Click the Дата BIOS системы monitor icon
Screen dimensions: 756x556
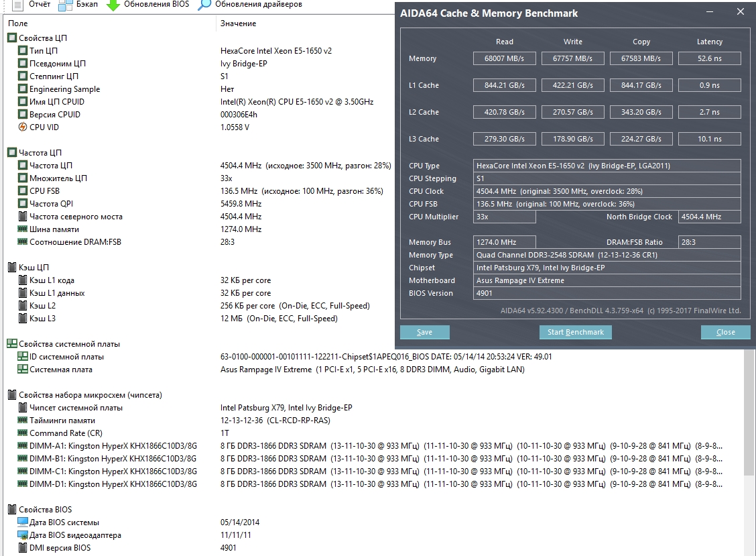[23, 522]
